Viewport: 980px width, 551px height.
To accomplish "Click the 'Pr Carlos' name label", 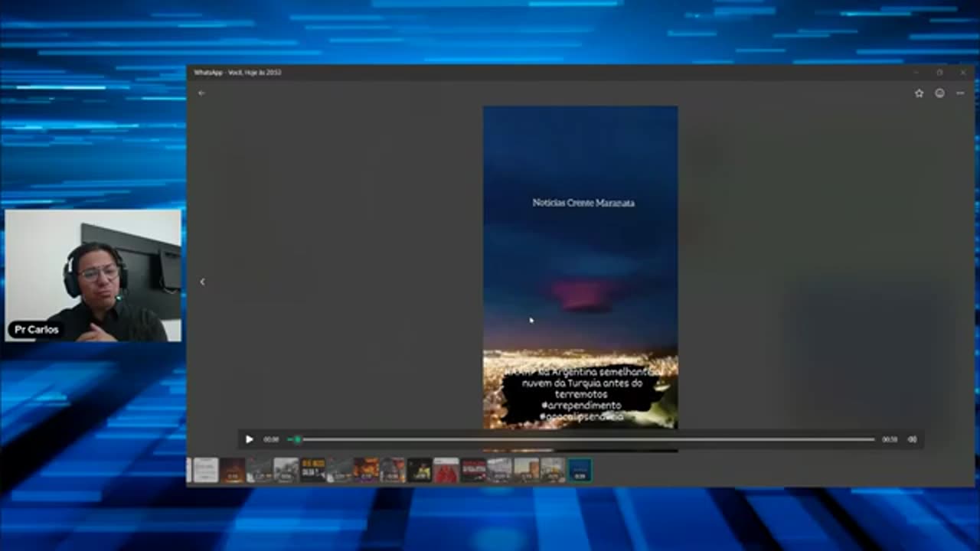I will tap(37, 330).
